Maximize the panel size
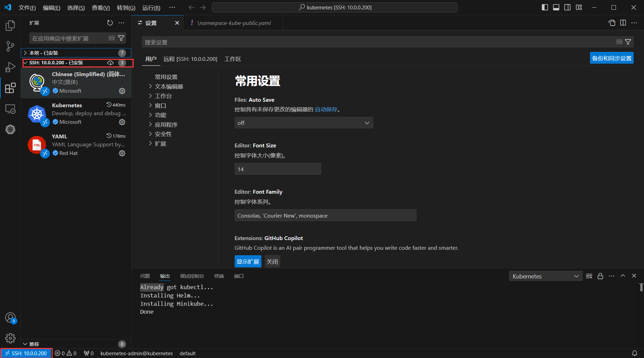Image resolution: width=644 pixels, height=358 pixels. click(x=623, y=276)
